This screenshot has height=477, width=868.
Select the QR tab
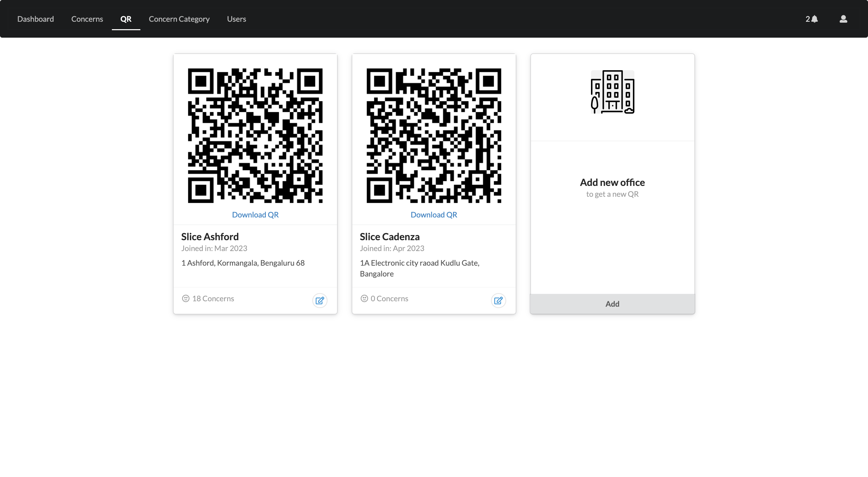click(126, 19)
